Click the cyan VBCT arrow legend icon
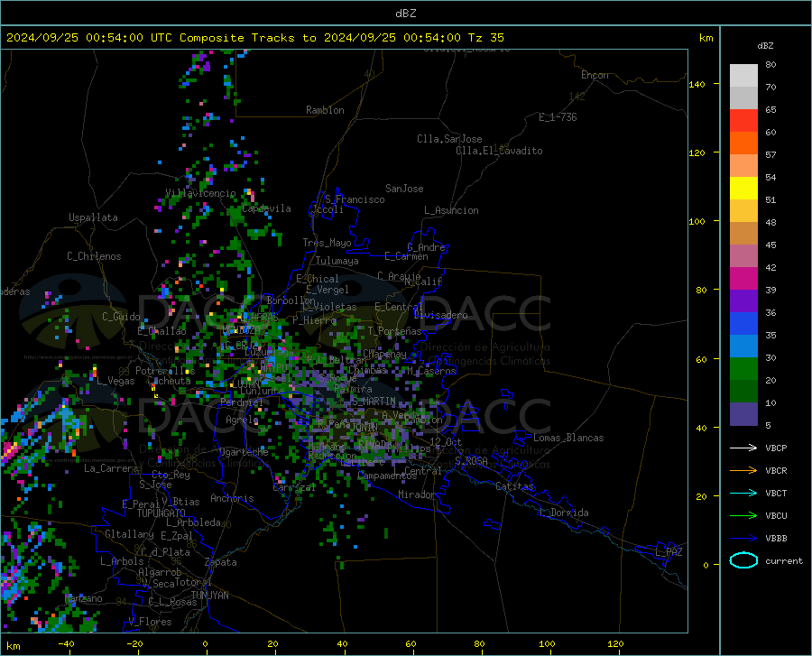The height and width of the screenshot is (656, 812). coord(743,493)
